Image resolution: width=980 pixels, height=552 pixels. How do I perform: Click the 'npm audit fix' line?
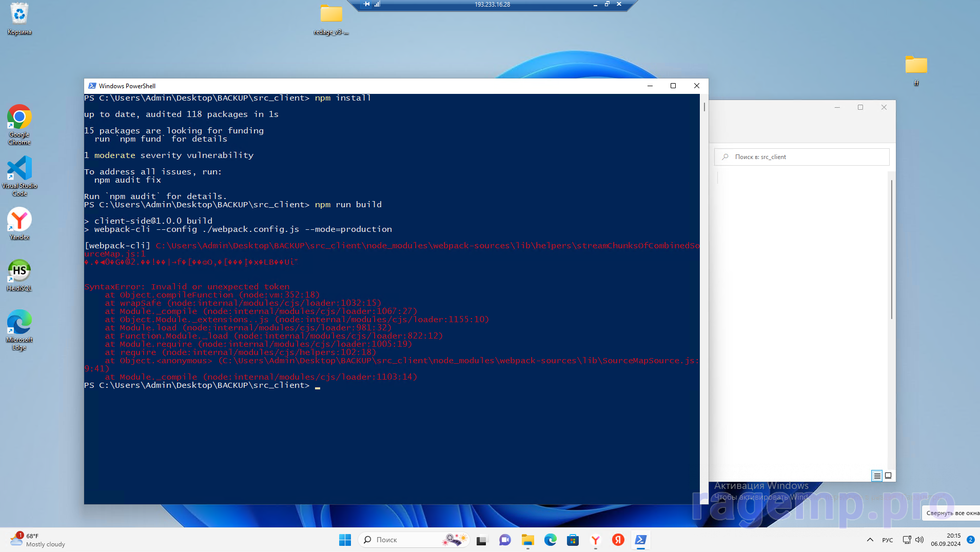tap(128, 180)
